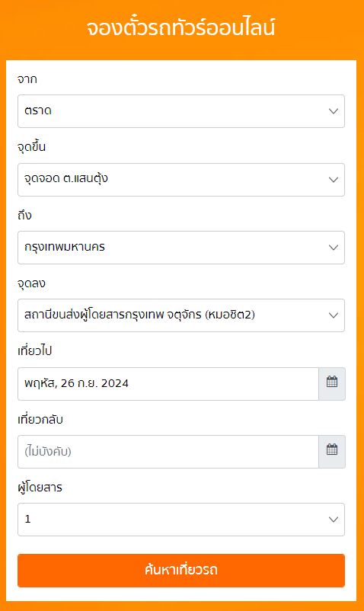Select the ผู้โดยสาร dropdown showing 1
This screenshot has width=364, height=611.
pyautogui.click(x=181, y=520)
